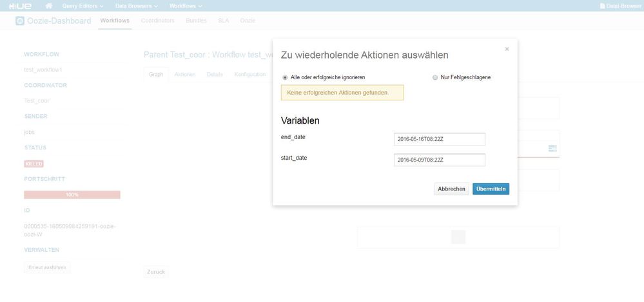
Task: Select the Aktionen tab
Action: coord(185,74)
